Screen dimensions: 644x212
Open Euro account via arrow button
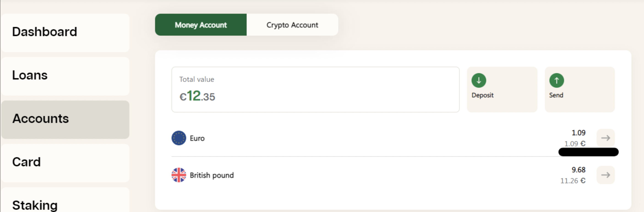606,138
